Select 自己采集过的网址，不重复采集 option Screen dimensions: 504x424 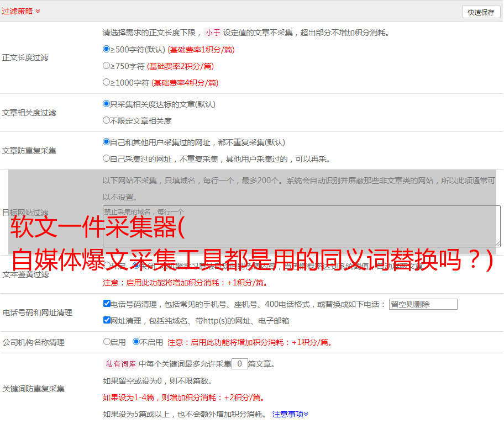(106, 158)
